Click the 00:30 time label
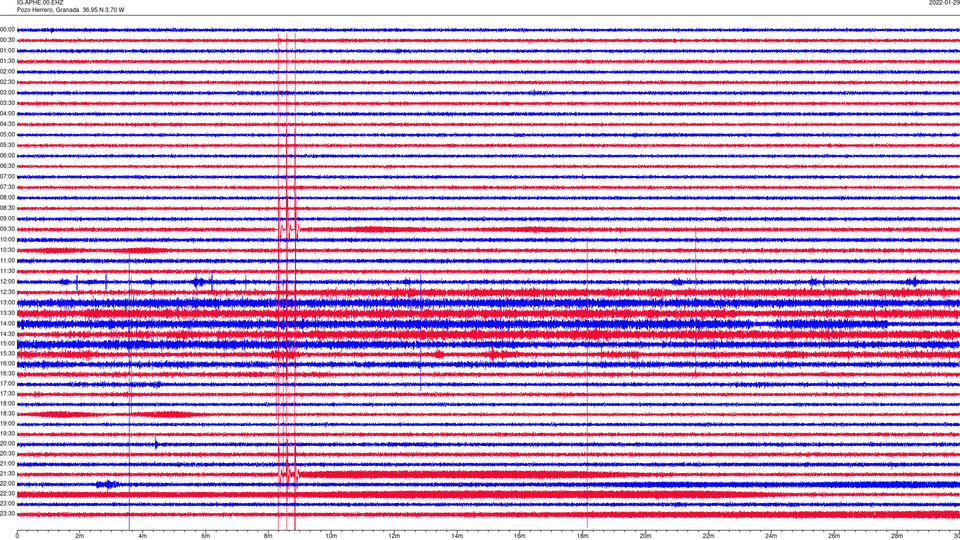 tap(8, 40)
